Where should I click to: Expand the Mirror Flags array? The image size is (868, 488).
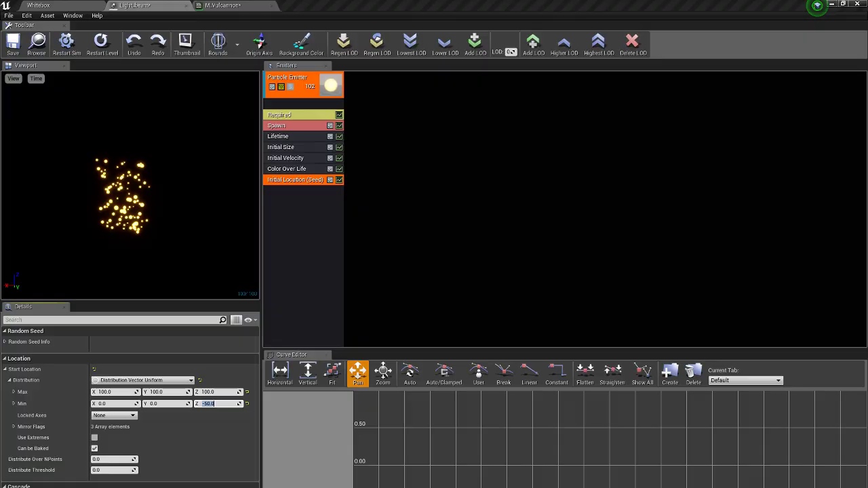14,426
